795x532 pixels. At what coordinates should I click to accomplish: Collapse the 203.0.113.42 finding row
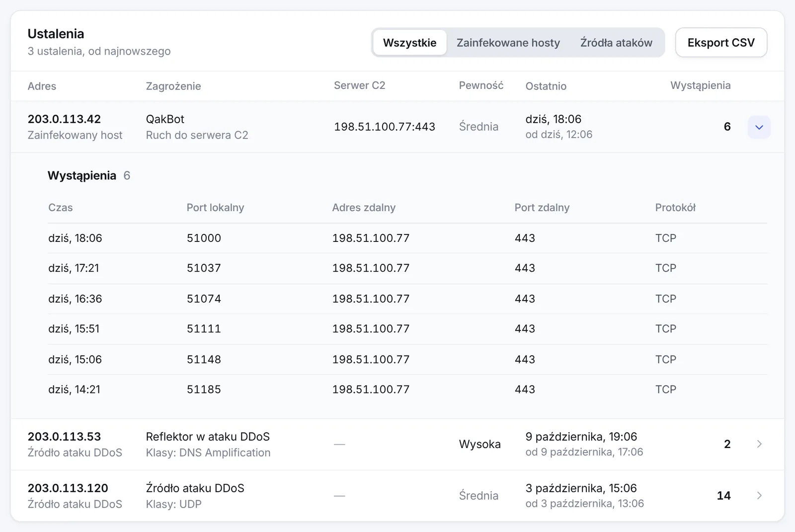click(759, 127)
